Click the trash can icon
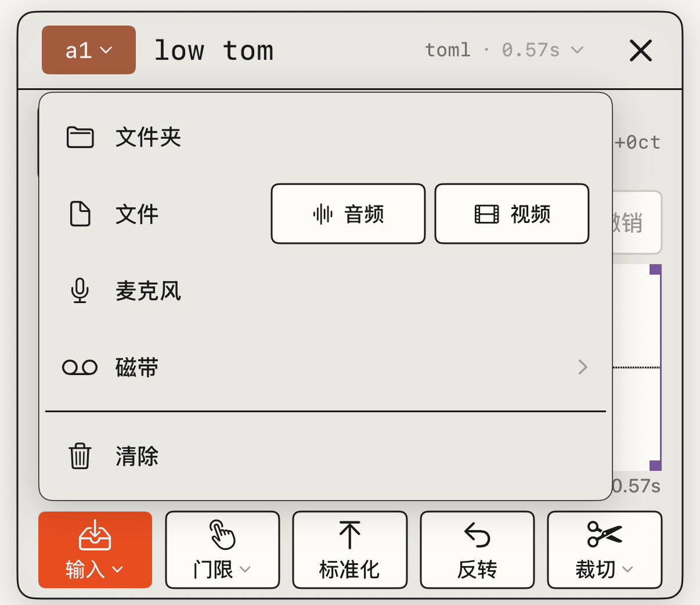Screen dimensions: 700x605 coord(80,456)
